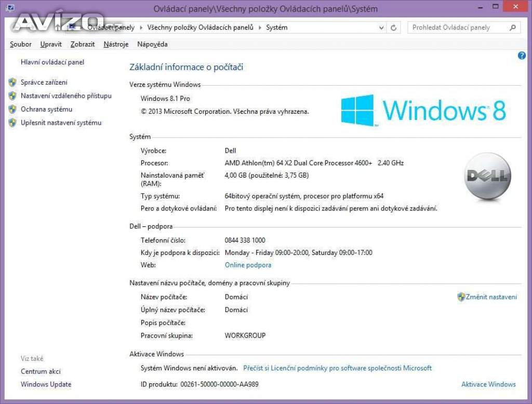Open Nastavení vzdáleného přístupu link
The width and height of the screenshot is (532, 404).
[66, 96]
